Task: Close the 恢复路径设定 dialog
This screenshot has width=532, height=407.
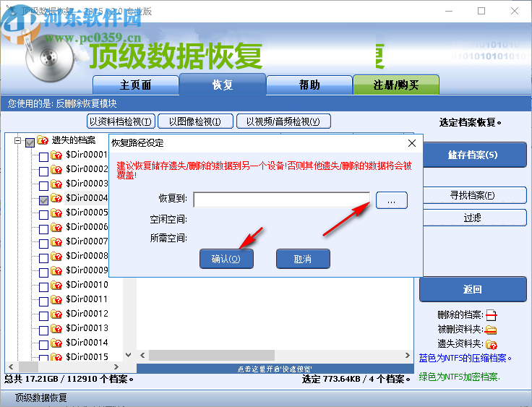Action: point(412,143)
